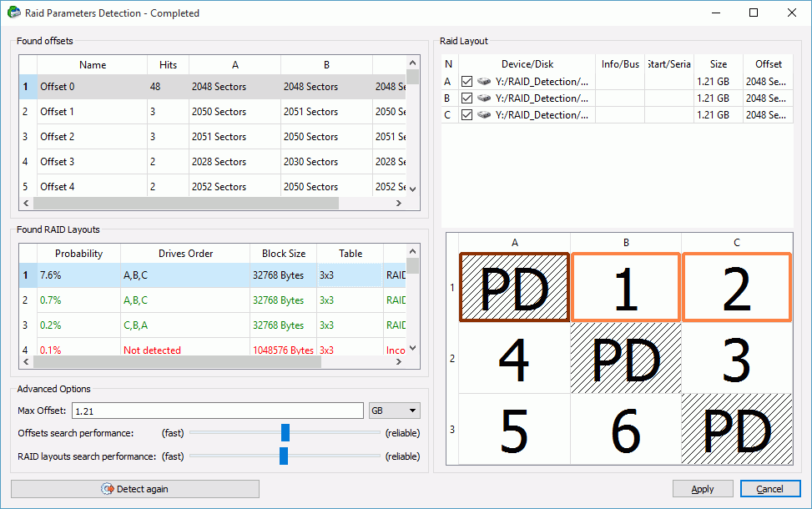812x509 pixels.
Task: Click the app icon in title bar
Action: [x=13, y=13]
